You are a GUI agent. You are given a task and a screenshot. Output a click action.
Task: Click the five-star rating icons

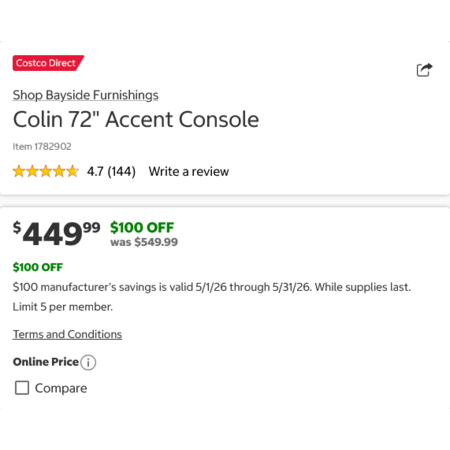(x=46, y=171)
